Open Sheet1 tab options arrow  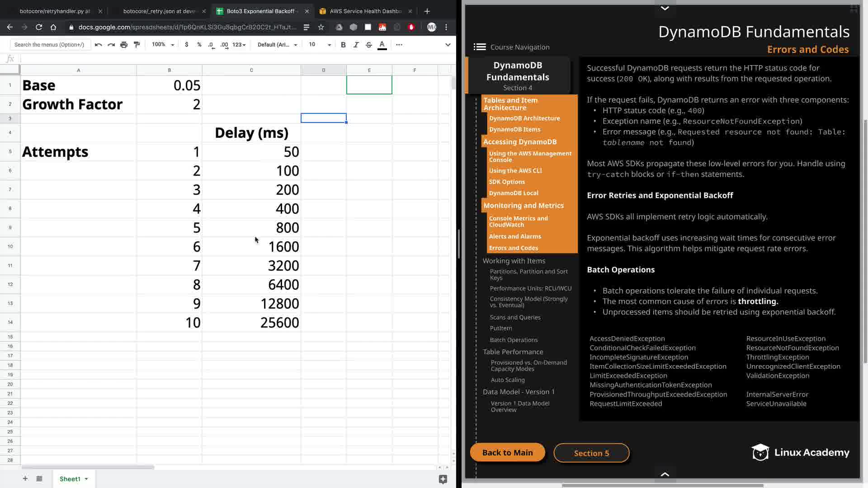click(x=86, y=479)
